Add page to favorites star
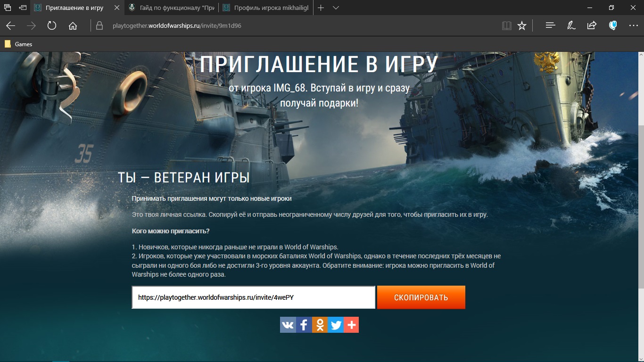Image resolution: width=644 pixels, height=362 pixels. tap(522, 26)
